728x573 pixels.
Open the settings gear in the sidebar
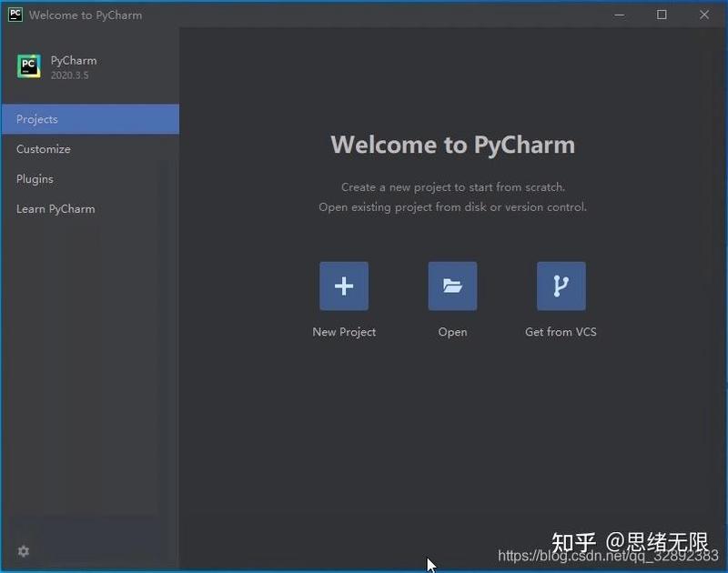click(24, 551)
